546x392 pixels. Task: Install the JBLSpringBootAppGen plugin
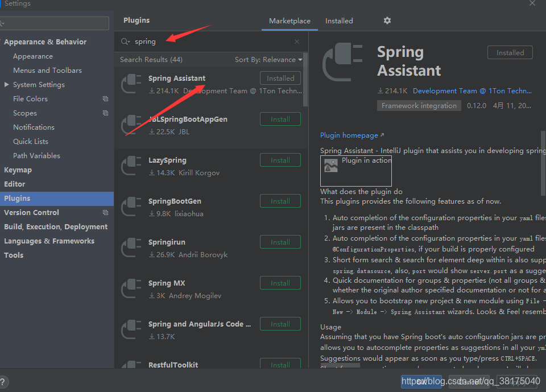click(280, 119)
